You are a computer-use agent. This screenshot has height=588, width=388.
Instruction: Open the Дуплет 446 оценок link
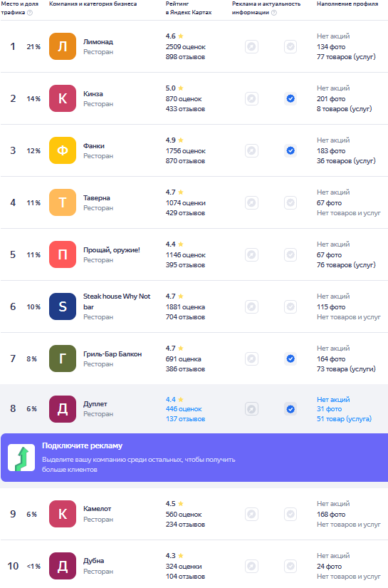coord(184,409)
